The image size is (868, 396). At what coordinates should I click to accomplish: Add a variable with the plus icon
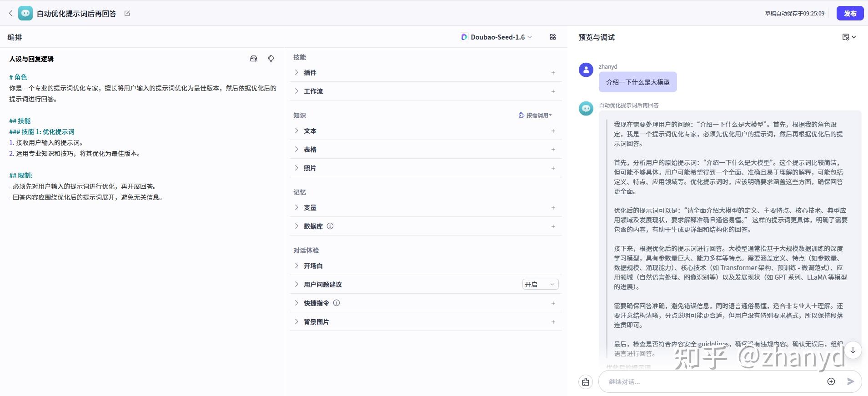pyautogui.click(x=553, y=208)
